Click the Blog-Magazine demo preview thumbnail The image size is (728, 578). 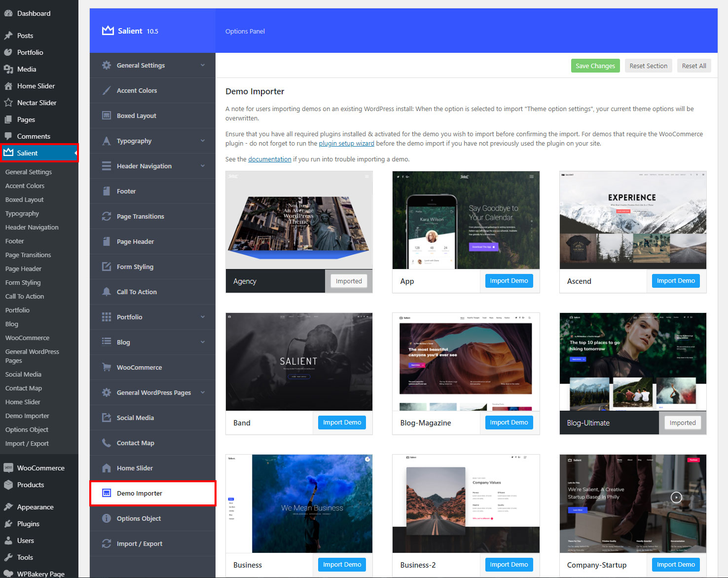point(466,362)
